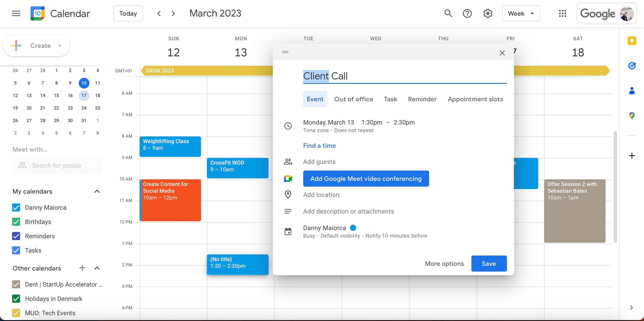The width and height of the screenshot is (644, 321).
Task: Open the Create button dropdown
Action: click(59, 46)
